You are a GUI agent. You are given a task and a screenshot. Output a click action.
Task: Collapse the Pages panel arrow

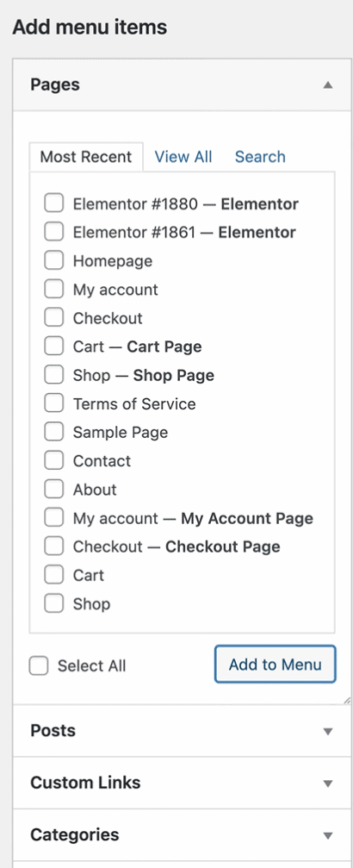pyautogui.click(x=328, y=85)
